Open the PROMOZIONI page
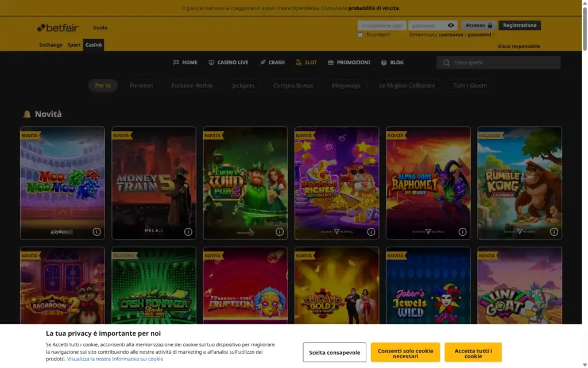This screenshot has width=588, height=368. point(349,62)
